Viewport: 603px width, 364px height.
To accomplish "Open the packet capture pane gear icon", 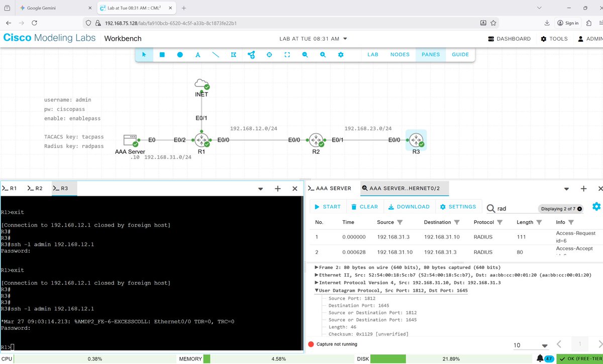I will tap(596, 206).
